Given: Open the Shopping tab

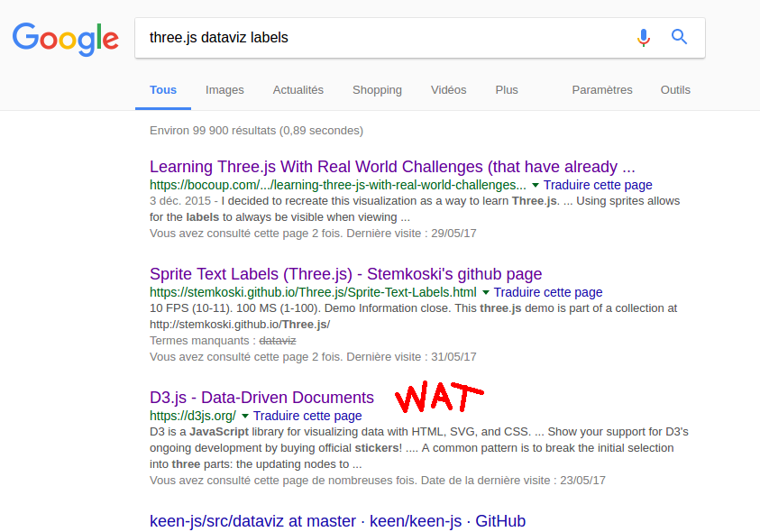Looking at the screenshot, I should (x=377, y=90).
